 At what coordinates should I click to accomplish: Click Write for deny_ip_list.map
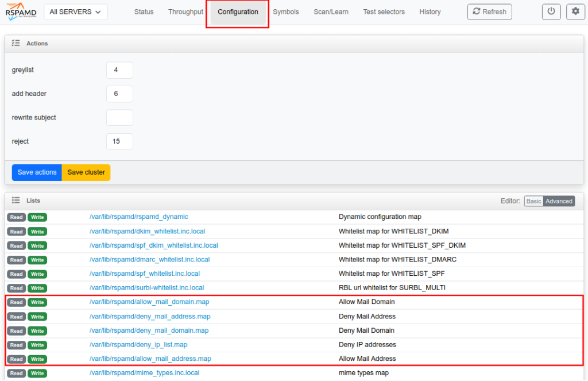click(37, 345)
